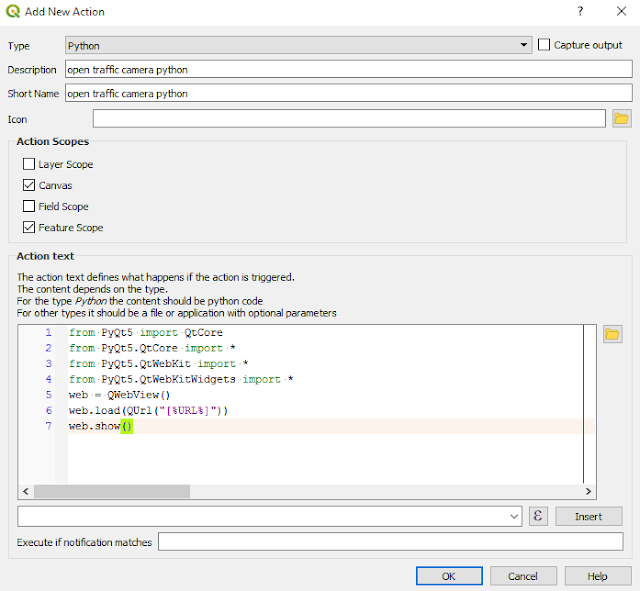Click the Insert button
Screen dimensions: 640x591
coord(589,516)
